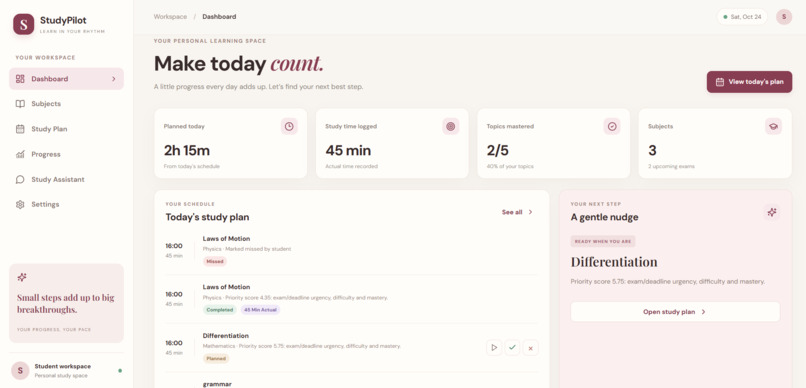This screenshot has width=806, height=388.
Task: Click the 45 Min Actual badge
Action: (260, 310)
